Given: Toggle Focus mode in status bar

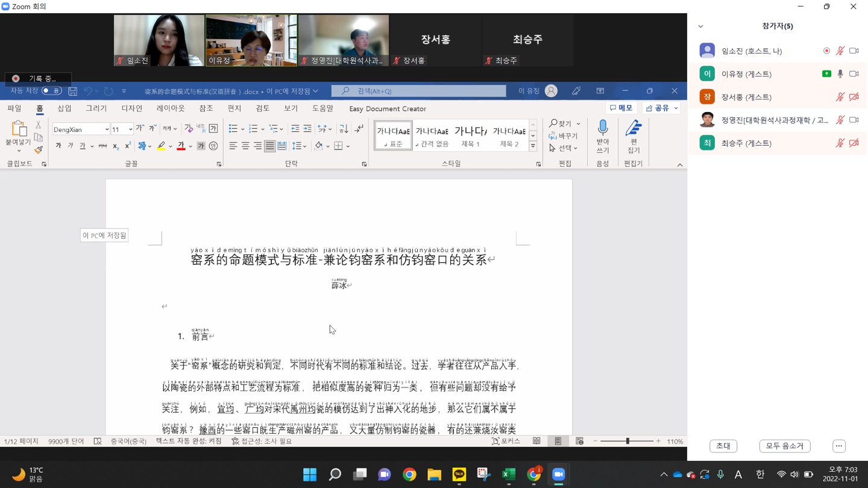Looking at the screenshot, I should [x=505, y=442].
